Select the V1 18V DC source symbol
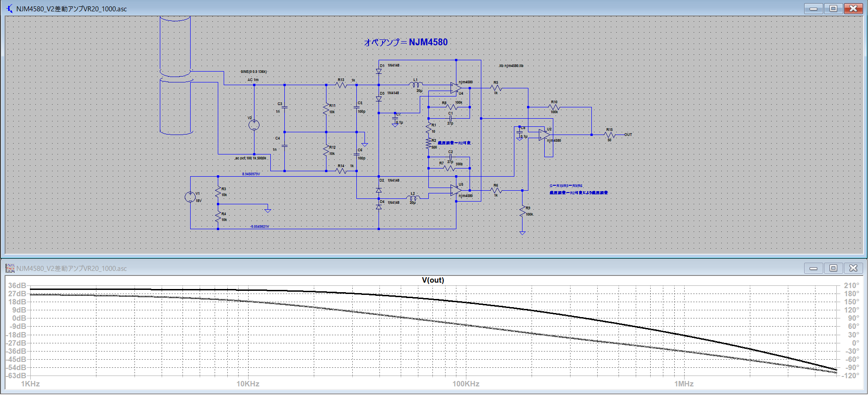This screenshot has height=395, width=868. pos(190,197)
